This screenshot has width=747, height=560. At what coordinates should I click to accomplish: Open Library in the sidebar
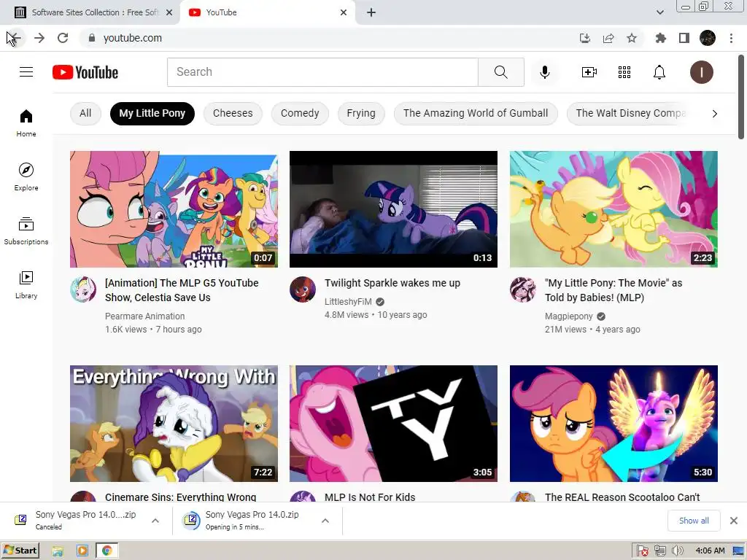[x=26, y=284]
